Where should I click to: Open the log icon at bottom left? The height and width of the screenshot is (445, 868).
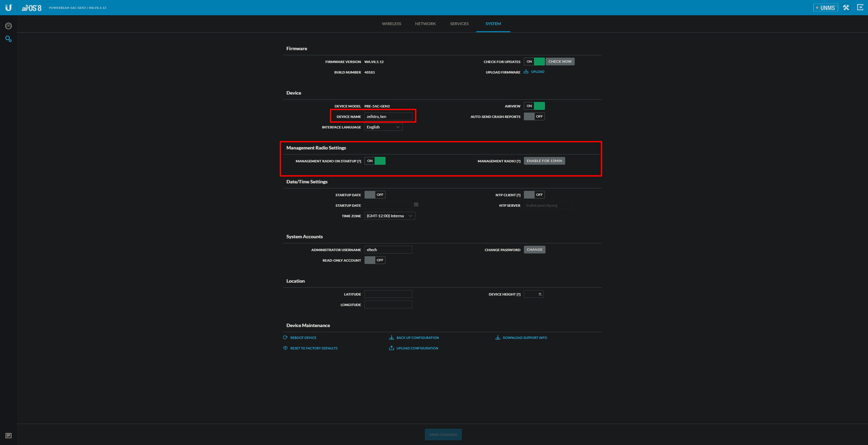(x=8, y=436)
